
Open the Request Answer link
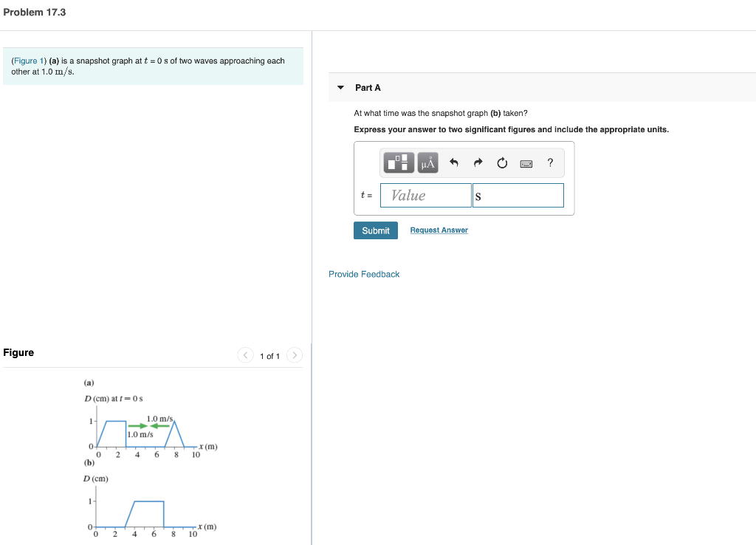(439, 230)
